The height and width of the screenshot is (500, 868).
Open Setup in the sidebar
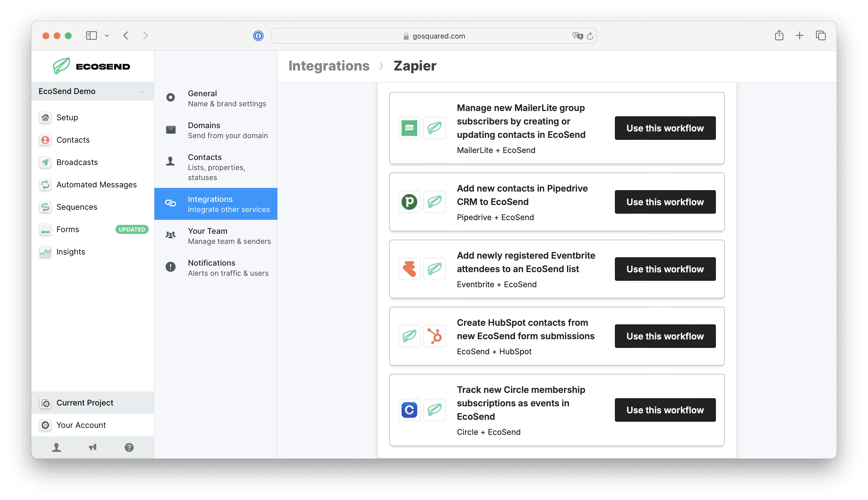[x=92, y=117]
